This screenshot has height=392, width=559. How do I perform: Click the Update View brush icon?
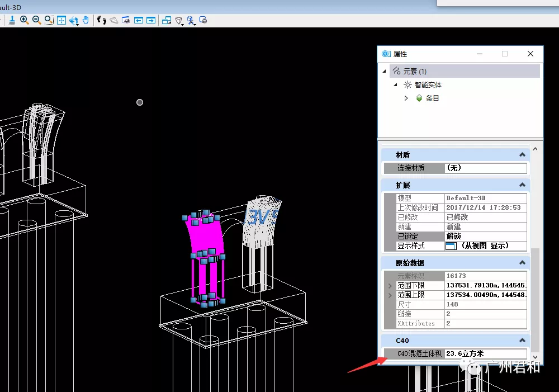12,20
